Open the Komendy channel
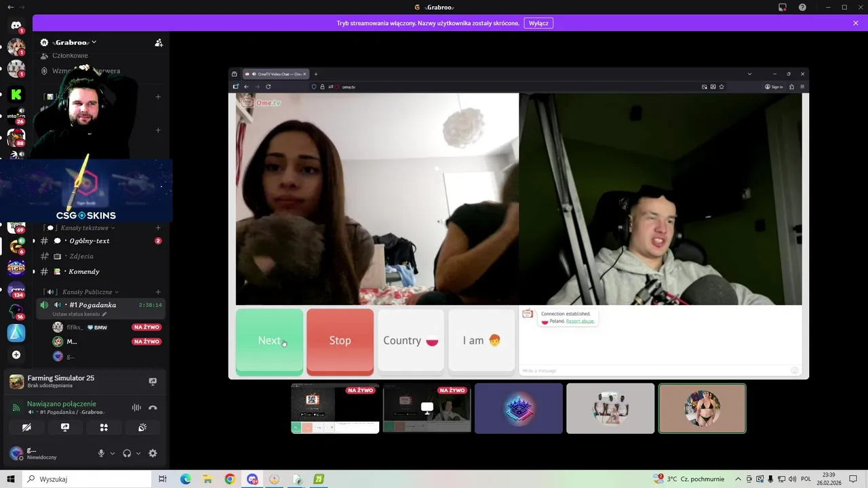The image size is (868, 488). click(101, 272)
